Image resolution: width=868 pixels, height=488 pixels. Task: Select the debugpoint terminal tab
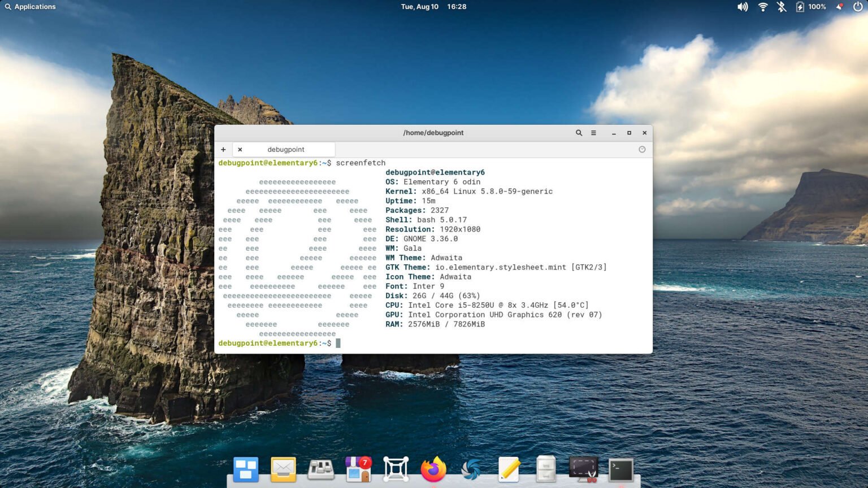(x=285, y=149)
